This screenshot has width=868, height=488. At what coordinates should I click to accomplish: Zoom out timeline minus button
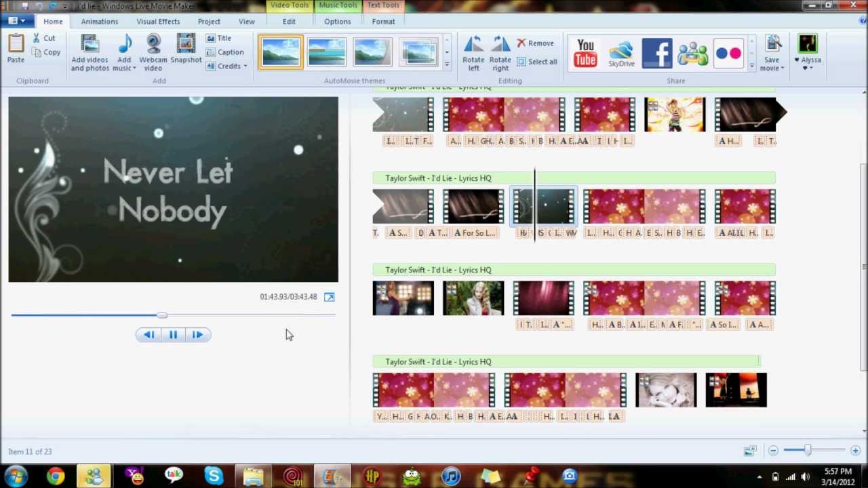click(x=773, y=451)
